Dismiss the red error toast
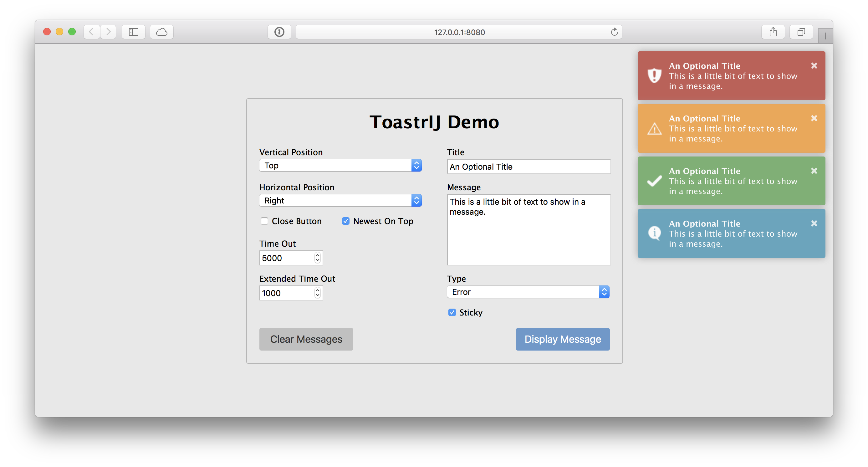Image resolution: width=868 pixels, height=467 pixels. pyautogui.click(x=814, y=66)
